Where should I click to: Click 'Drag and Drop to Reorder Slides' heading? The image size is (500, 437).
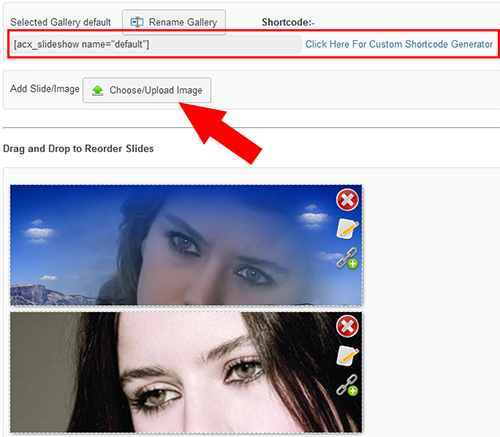point(78,149)
